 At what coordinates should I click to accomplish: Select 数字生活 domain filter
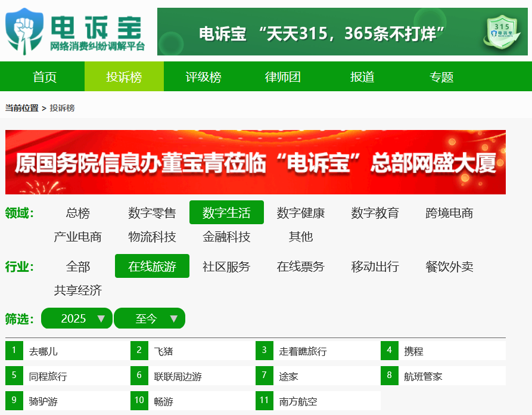click(226, 213)
